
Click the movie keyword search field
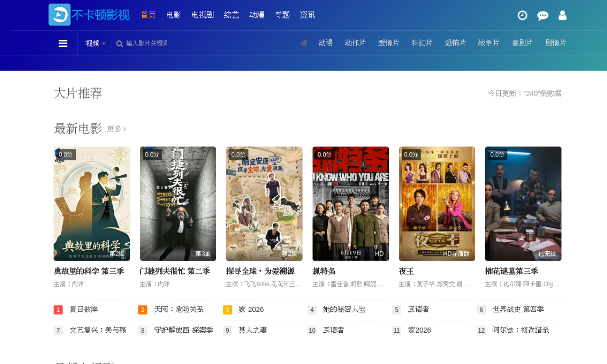coord(147,44)
